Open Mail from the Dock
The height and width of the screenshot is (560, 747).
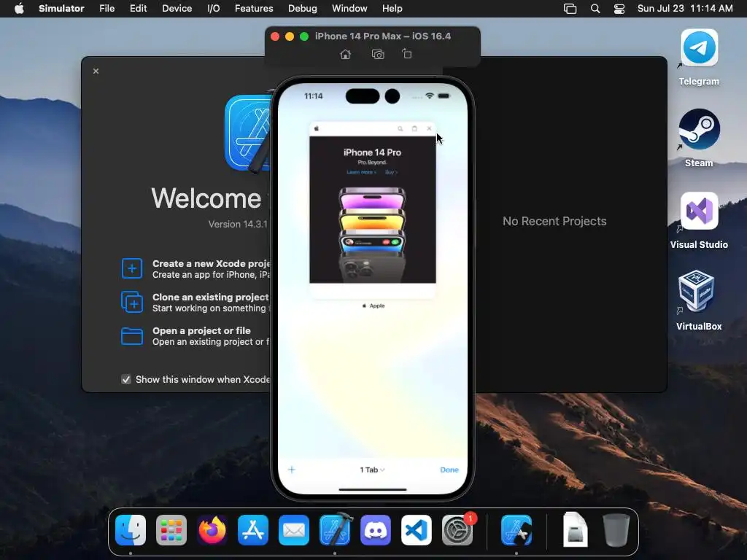(x=294, y=530)
